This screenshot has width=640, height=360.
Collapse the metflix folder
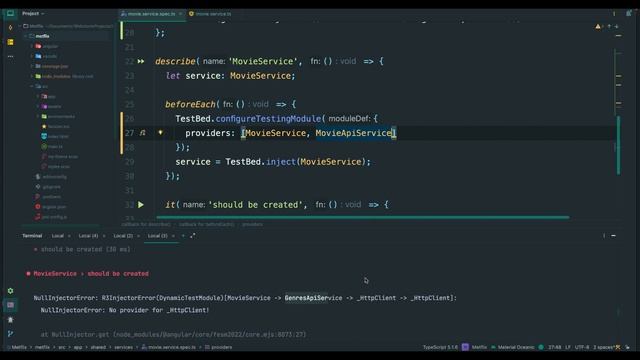coord(26,36)
